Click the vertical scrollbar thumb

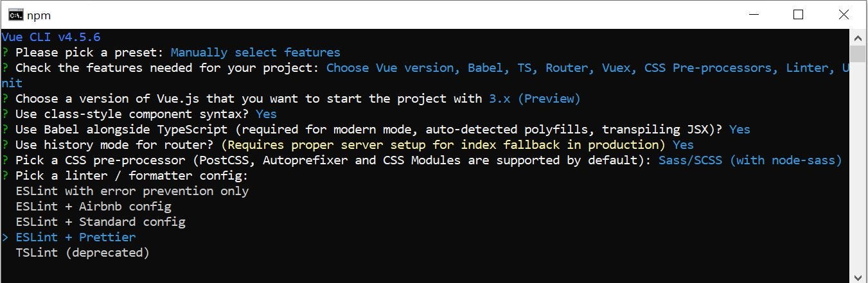coord(858,53)
